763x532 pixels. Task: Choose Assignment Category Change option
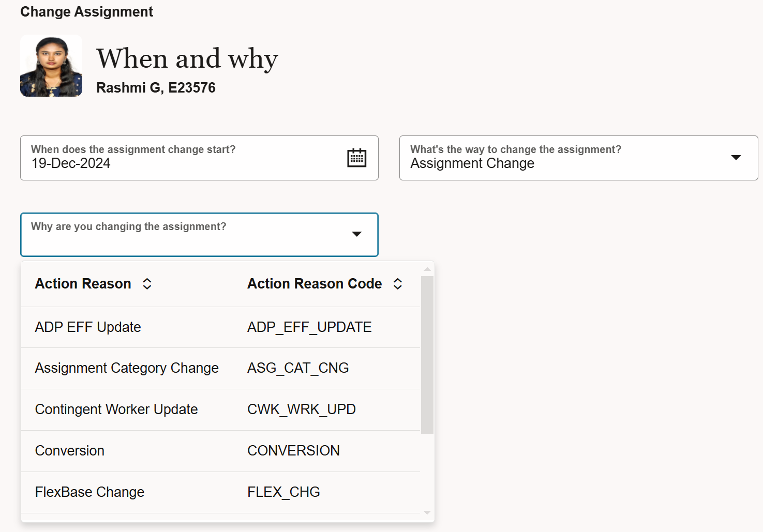pos(127,368)
